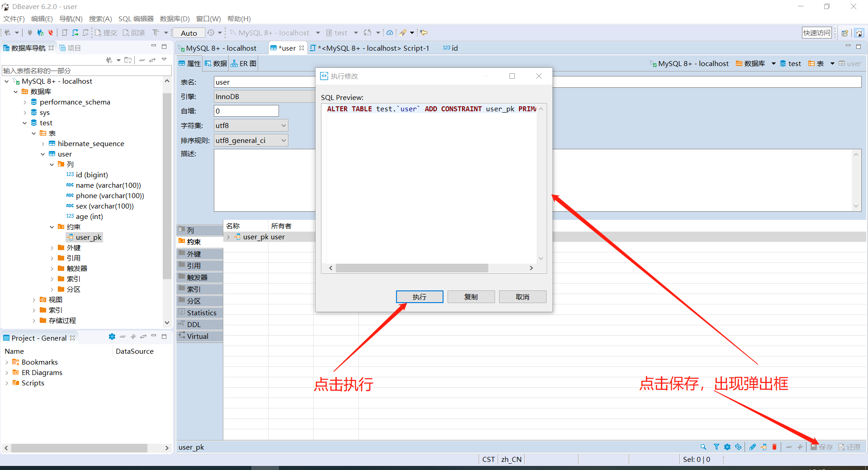Screen dimensions: 868x470
Task: Click the 复制 button to copy SQL
Action: pos(471,297)
